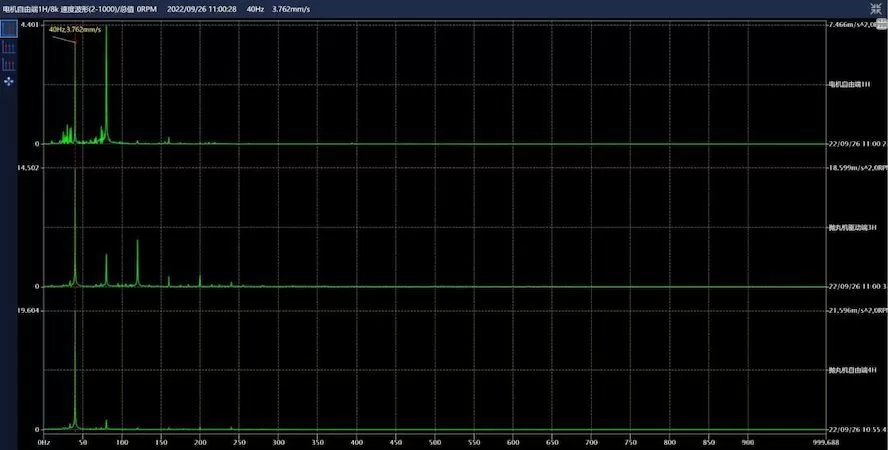Screen dimensions: 888x450
Task: Select the first highlighted chart tool in sidebar
Action: 9,29
